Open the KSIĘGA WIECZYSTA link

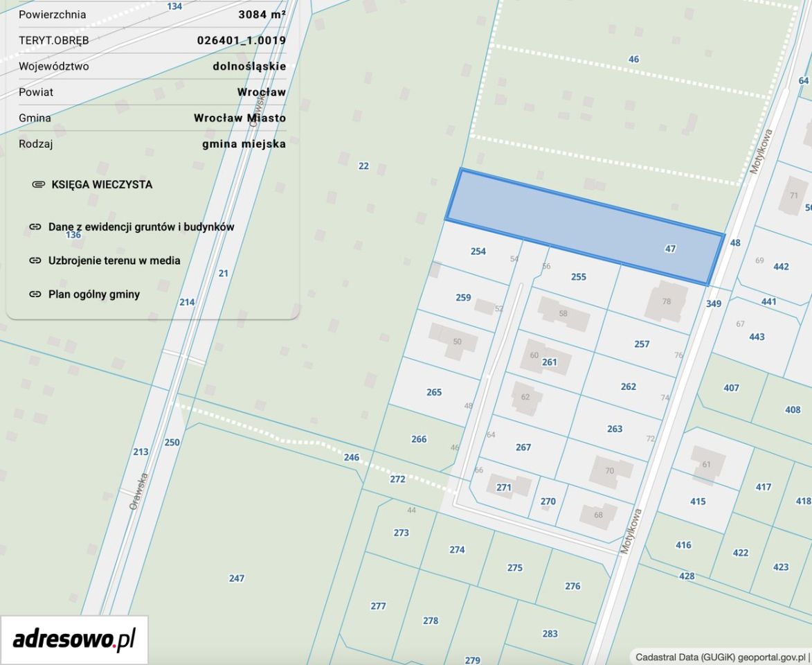pyautogui.click(x=102, y=184)
